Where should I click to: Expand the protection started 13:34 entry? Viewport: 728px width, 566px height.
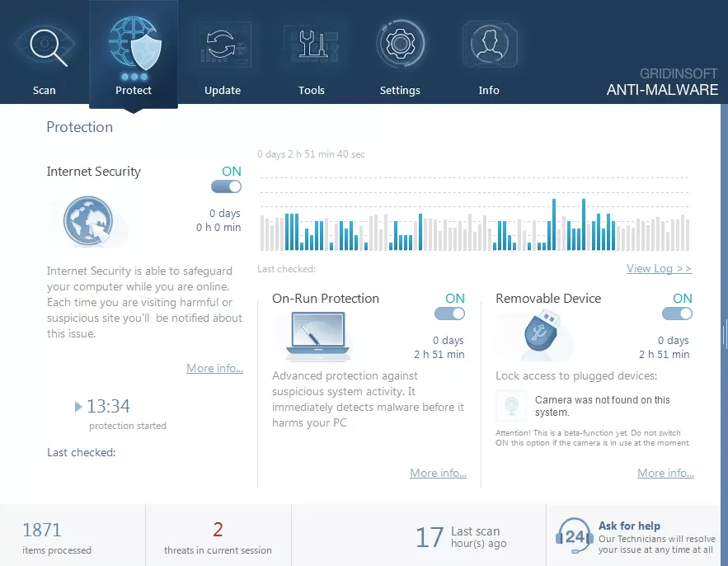point(78,406)
